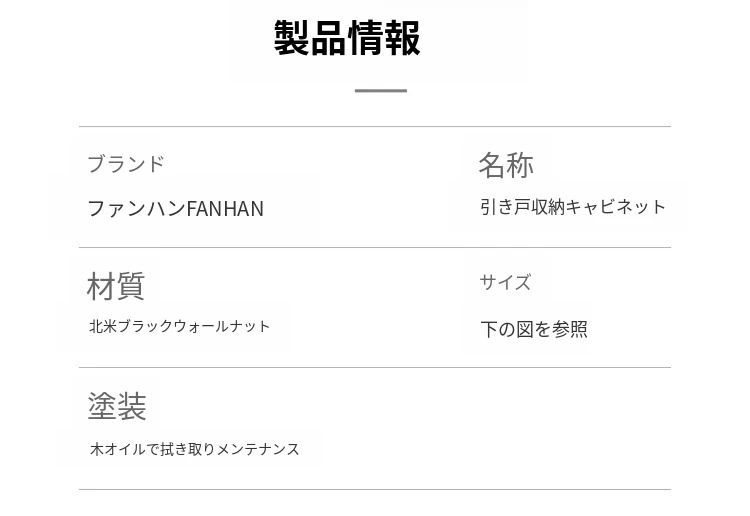Image resolution: width=750 pixels, height=516 pixels.
Task: Click the Latin FANHAN brand text
Action: click(x=225, y=209)
